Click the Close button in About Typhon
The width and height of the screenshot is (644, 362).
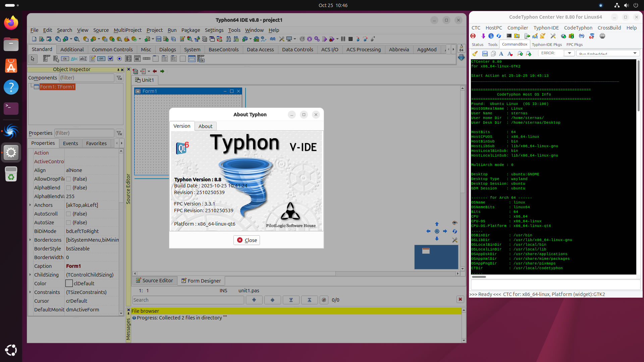tap(247, 240)
